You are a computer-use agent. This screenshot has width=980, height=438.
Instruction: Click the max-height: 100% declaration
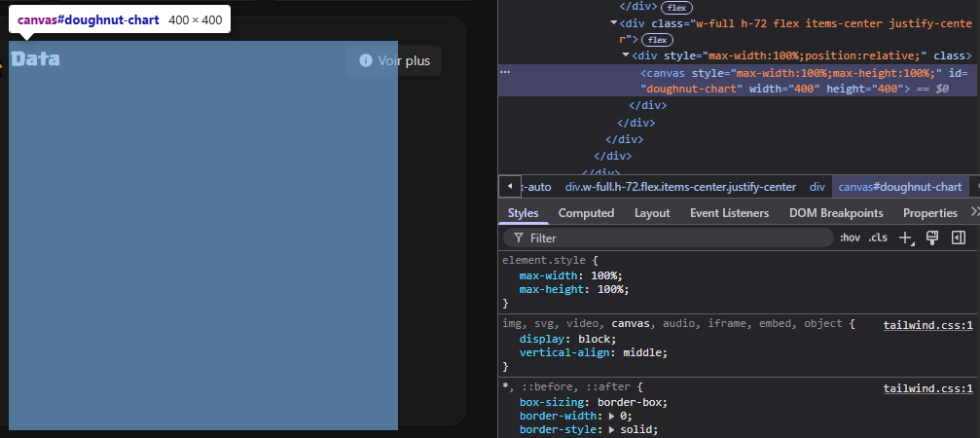pos(574,289)
